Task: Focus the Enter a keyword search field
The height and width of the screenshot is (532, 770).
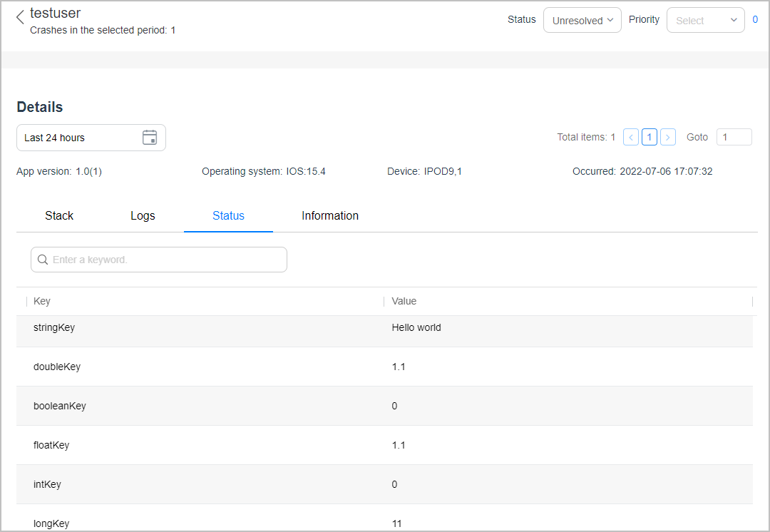Action: tap(165, 260)
